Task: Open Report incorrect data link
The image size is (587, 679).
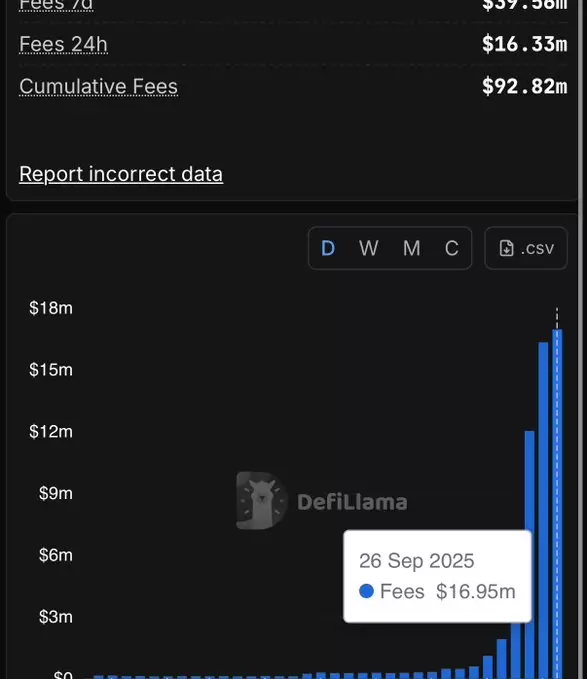Action: (121, 174)
